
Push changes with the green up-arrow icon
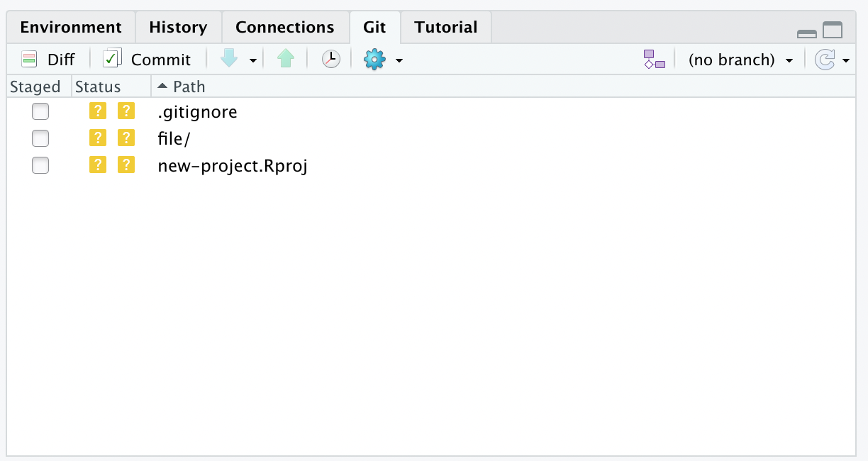click(x=285, y=59)
